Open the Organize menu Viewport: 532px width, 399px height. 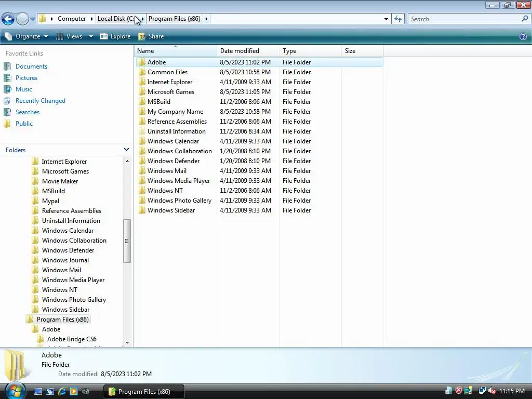[26, 36]
